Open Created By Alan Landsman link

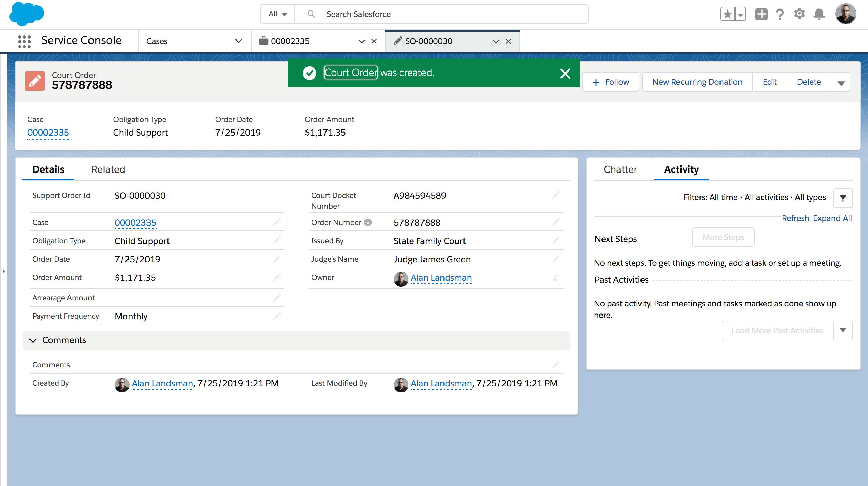(162, 383)
